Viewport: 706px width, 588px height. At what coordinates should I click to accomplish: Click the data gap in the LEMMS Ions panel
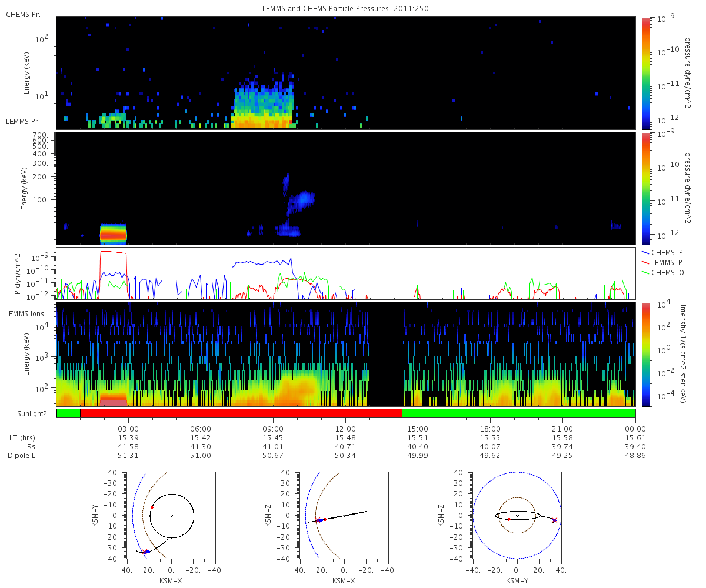point(386,354)
